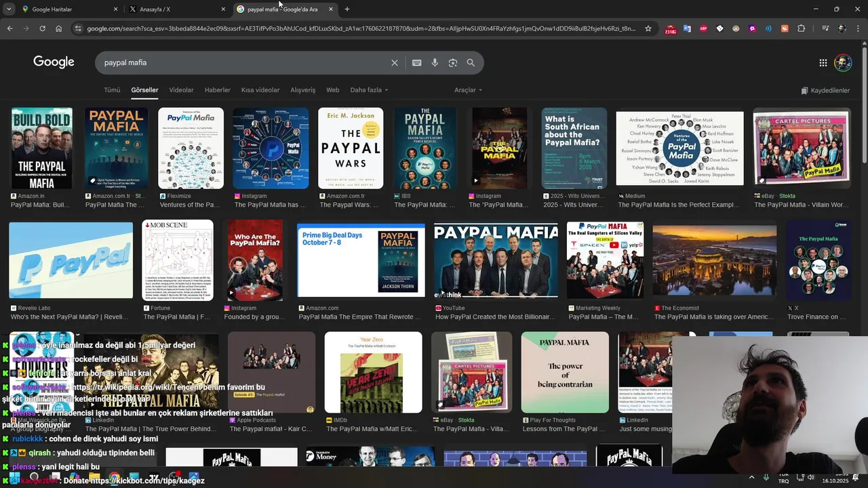
Task: Expand the Daha fazla filter menu
Action: click(369, 90)
